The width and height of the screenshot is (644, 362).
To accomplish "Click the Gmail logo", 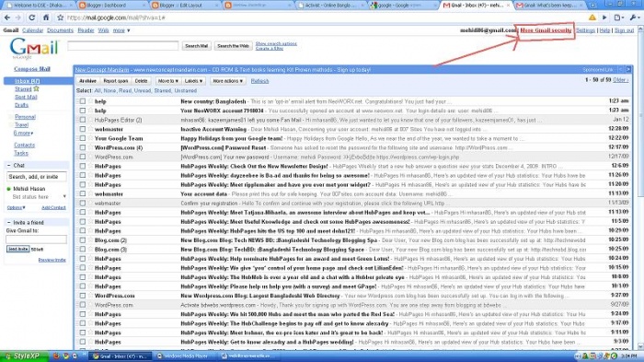I will [34, 48].
